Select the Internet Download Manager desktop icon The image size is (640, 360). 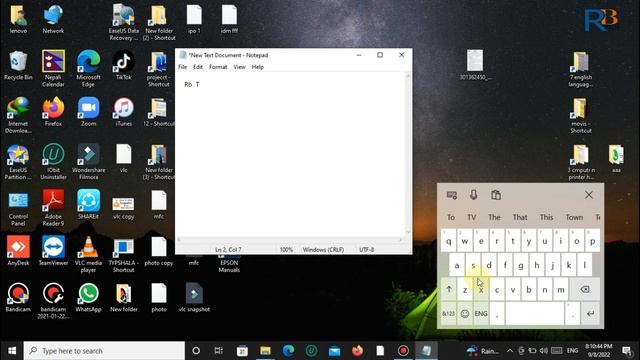[x=18, y=115]
